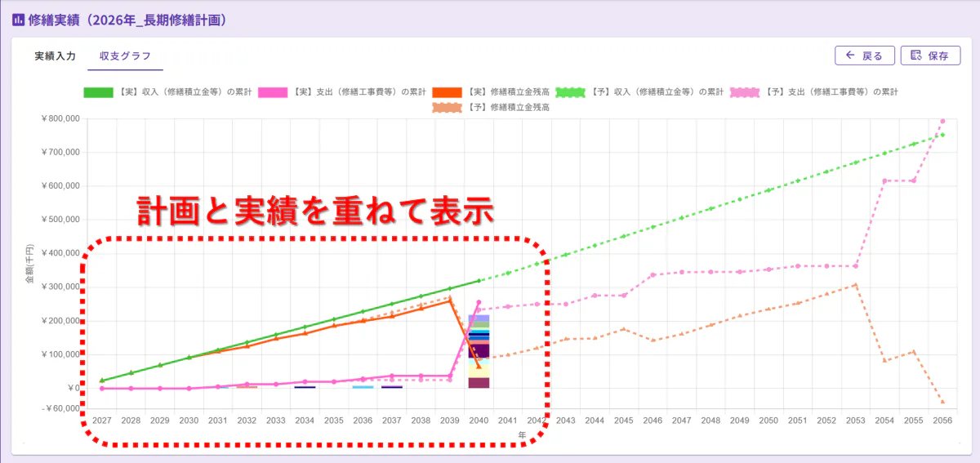980x463 pixels.
Task: Click the pink swatch of 【実】支出 legend
Action: tap(274, 92)
